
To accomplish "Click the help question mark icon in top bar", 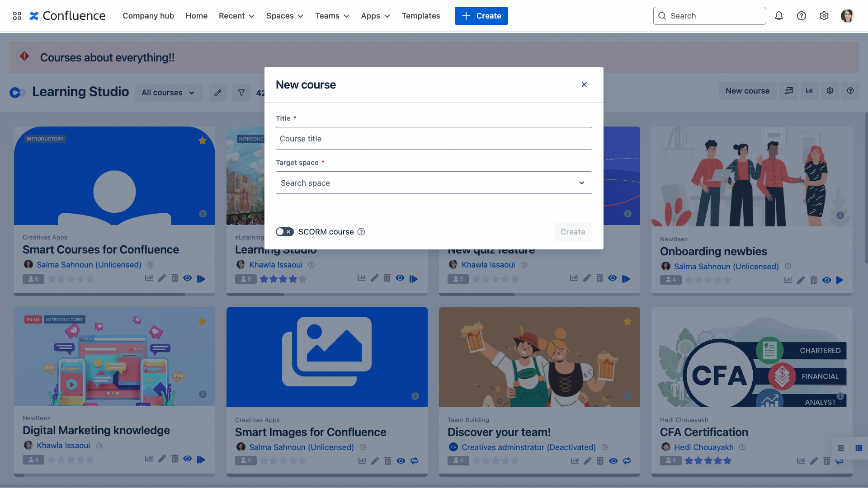I will (x=801, y=16).
